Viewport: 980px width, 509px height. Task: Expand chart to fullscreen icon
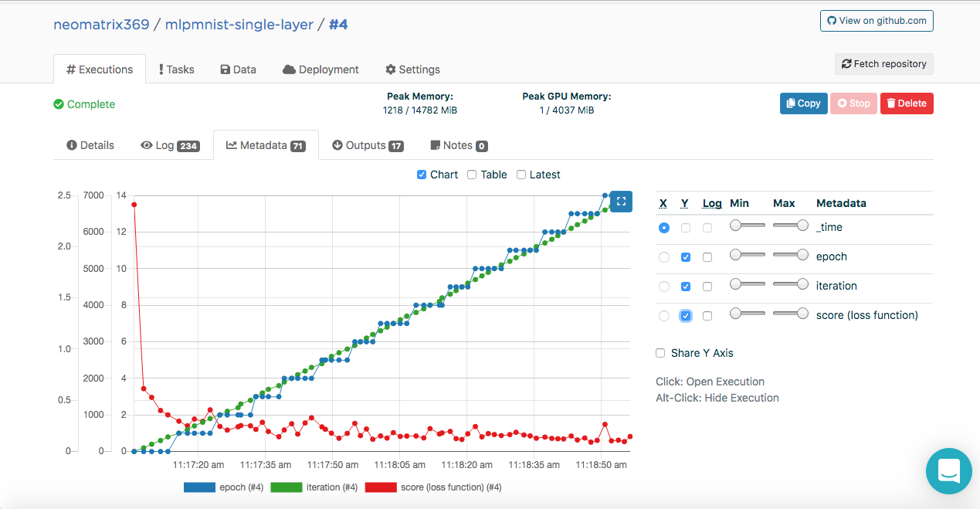click(621, 202)
